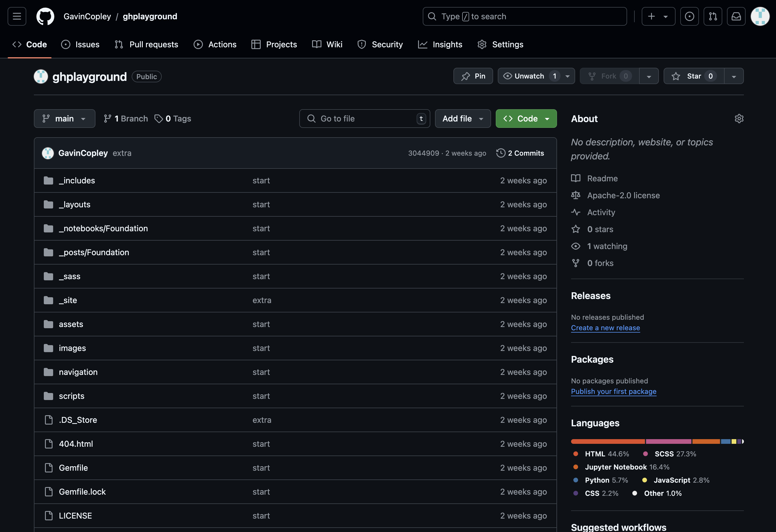Viewport: 776px width, 532px height.
Task: Open the .DS_Store file
Action: click(x=78, y=420)
